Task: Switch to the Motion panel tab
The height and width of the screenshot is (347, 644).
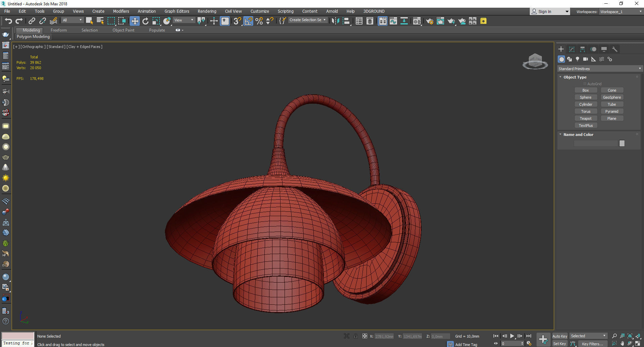Action: click(x=593, y=49)
